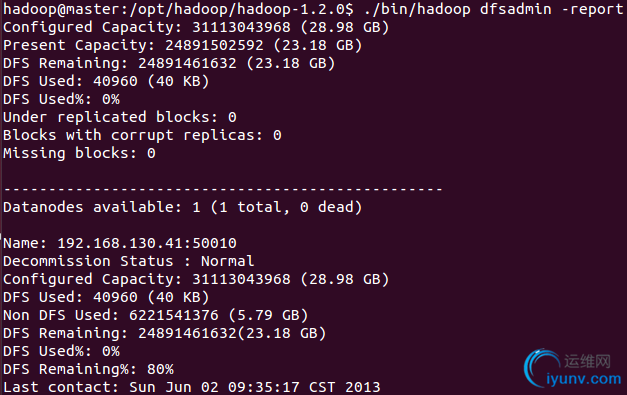Image resolution: width=627 pixels, height=395 pixels.
Task: Click the top DFS Remaining 24891461632 line
Action: click(169, 63)
